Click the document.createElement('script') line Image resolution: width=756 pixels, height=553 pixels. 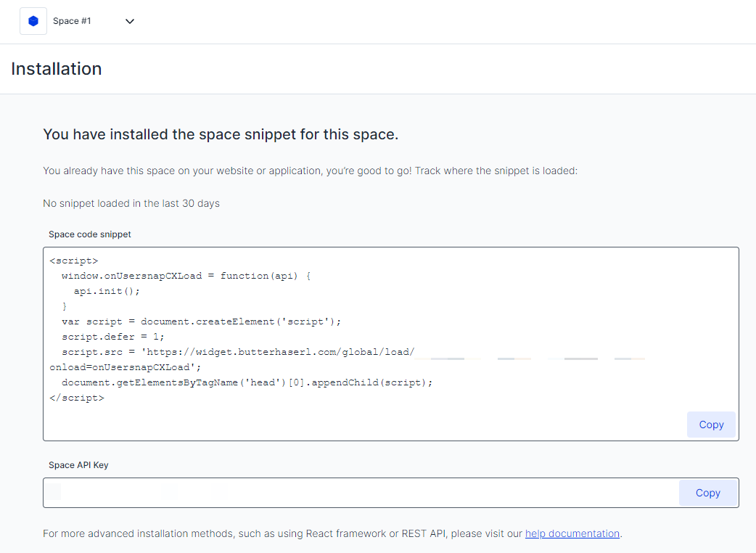(202, 321)
